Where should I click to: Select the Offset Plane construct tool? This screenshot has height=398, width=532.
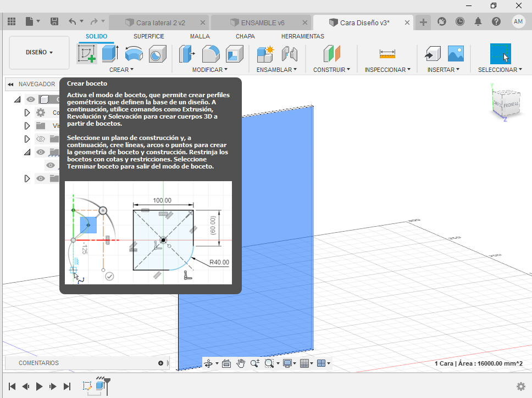point(331,54)
